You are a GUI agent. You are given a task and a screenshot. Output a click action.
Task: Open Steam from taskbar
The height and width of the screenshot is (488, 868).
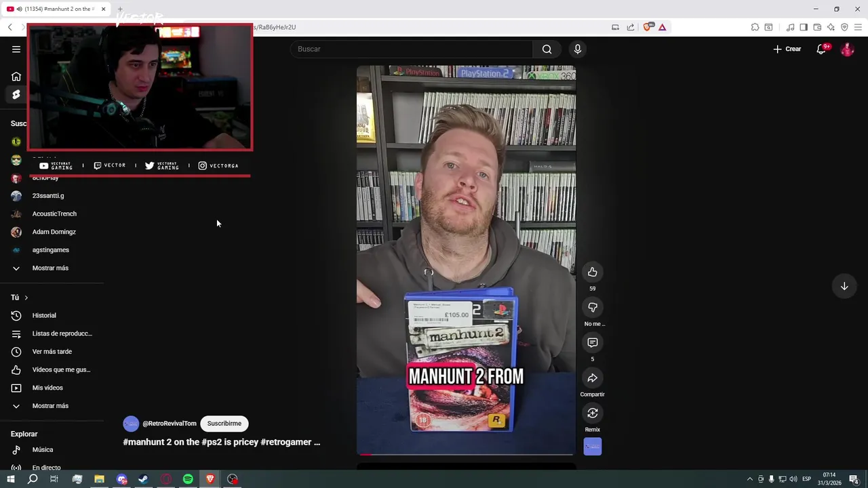coord(143,479)
